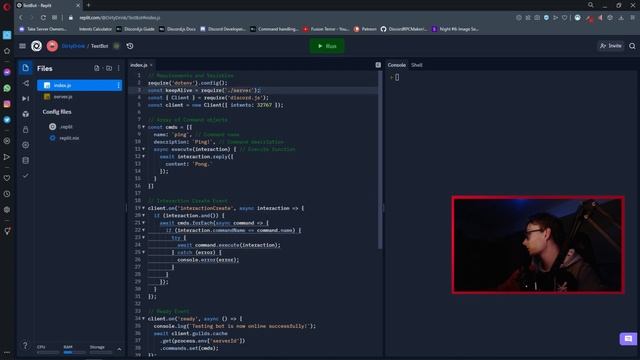Screen dimensions: 640x360
Task: Open the Discord.js Guide bookmark
Action: point(136,29)
